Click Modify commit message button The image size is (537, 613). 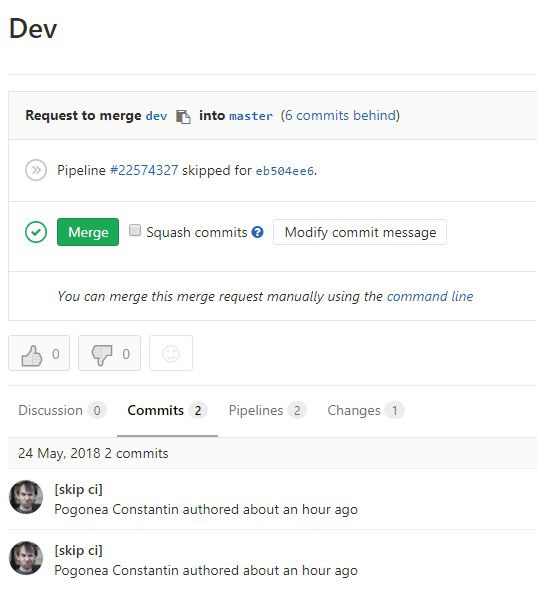coord(360,232)
